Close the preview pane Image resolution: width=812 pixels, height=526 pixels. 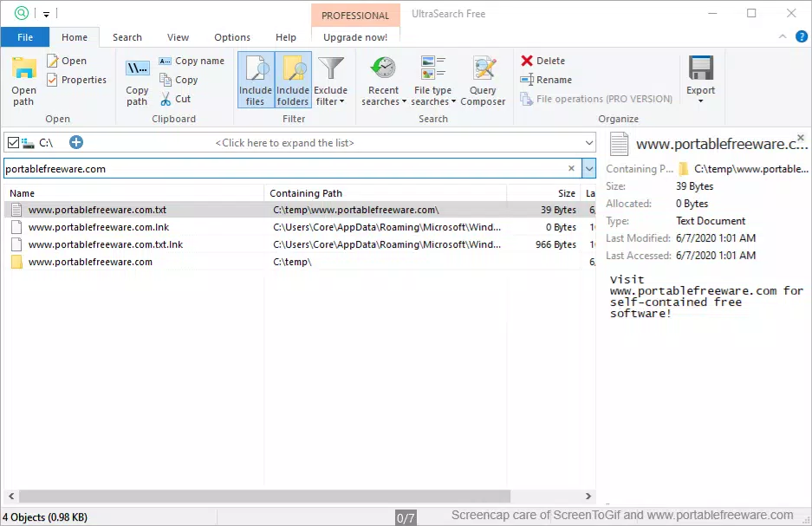click(x=801, y=137)
